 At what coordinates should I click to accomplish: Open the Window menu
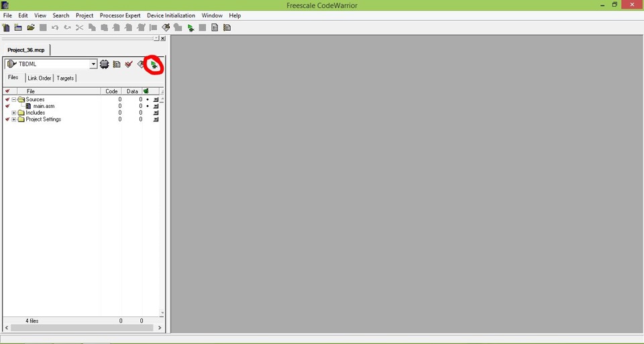212,15
